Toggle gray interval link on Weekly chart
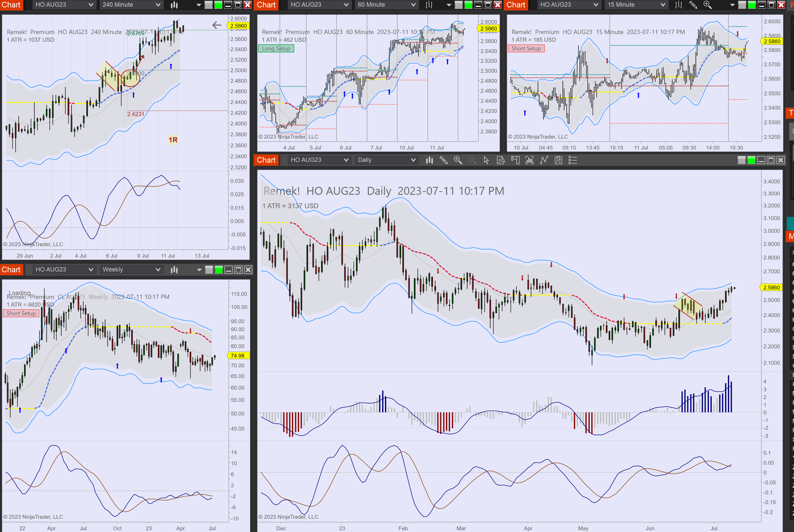 click(209, 270)
